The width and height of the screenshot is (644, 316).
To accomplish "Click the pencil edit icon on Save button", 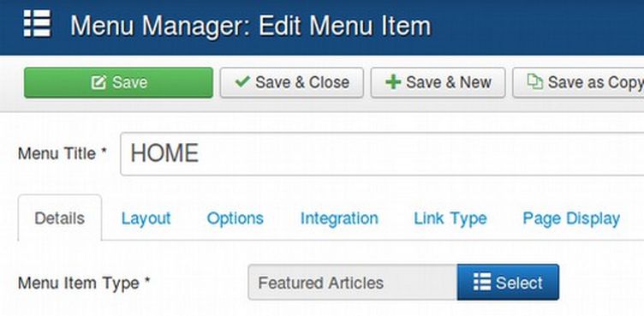I will (99, 82).
